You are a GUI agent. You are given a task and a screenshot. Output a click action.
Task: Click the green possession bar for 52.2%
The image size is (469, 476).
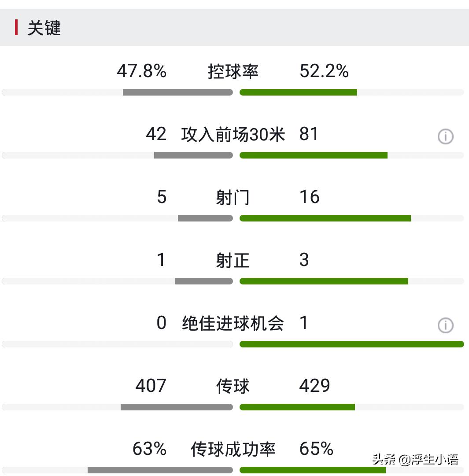point(299,92)
